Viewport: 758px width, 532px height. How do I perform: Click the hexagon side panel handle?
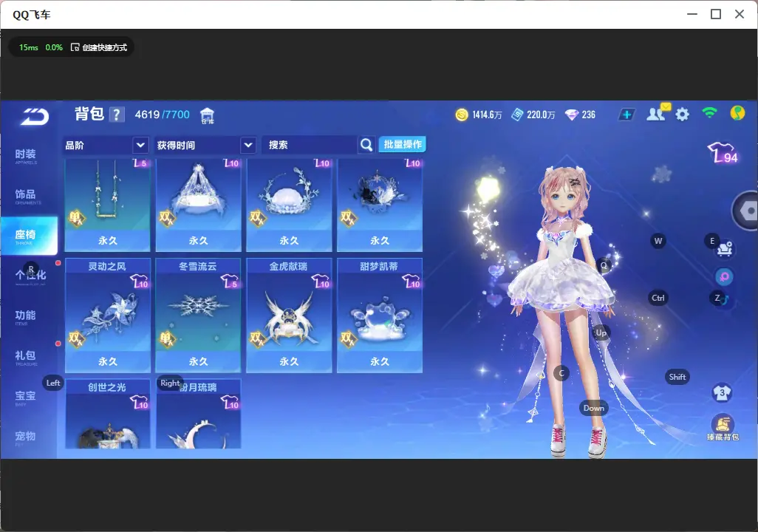746,211
